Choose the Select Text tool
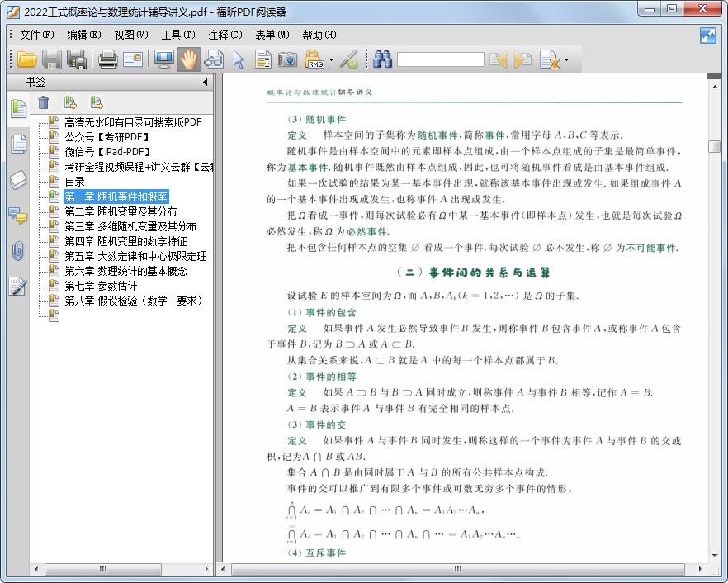728x583 pixels. tap(262, 59)
